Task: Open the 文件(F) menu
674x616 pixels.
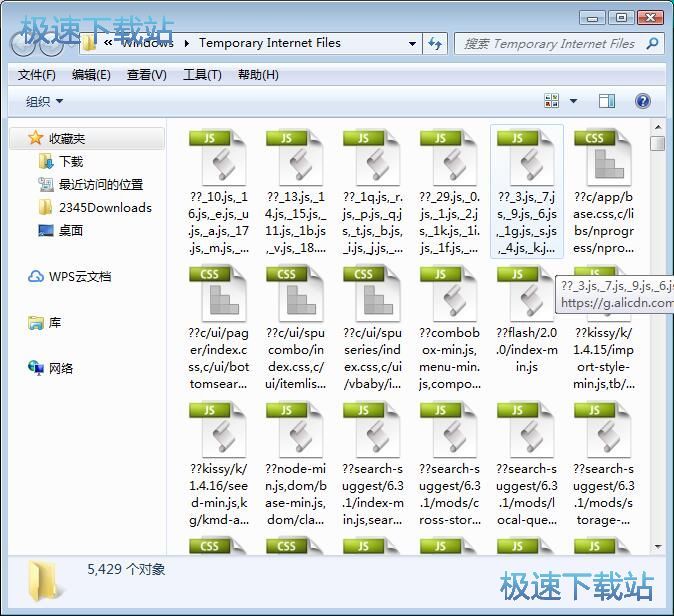Action: click(37, 75)
